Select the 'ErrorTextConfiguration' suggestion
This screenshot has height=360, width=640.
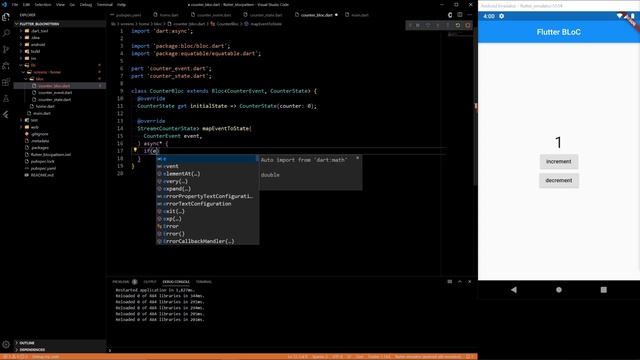[207, 204]
